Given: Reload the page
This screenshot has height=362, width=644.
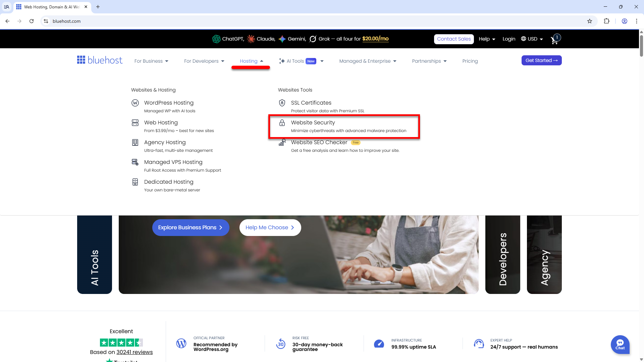Looking at the screenshot, I should pyautogui.click(x=32, y=21).
